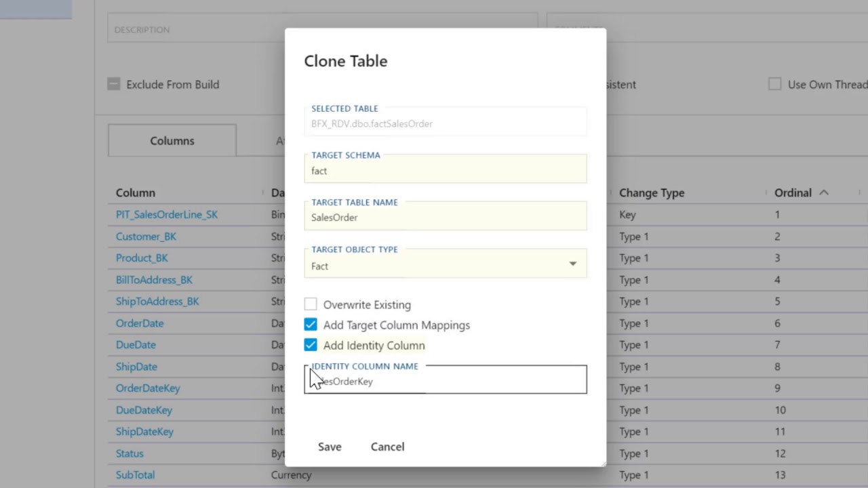This screenshot has height=488, width=868.
Task: Open the DueDate column link
Action: point(136,344)
